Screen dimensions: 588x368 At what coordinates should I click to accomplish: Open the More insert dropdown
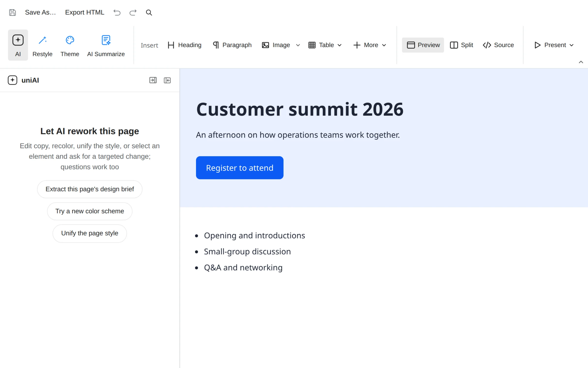click(370, 45)
